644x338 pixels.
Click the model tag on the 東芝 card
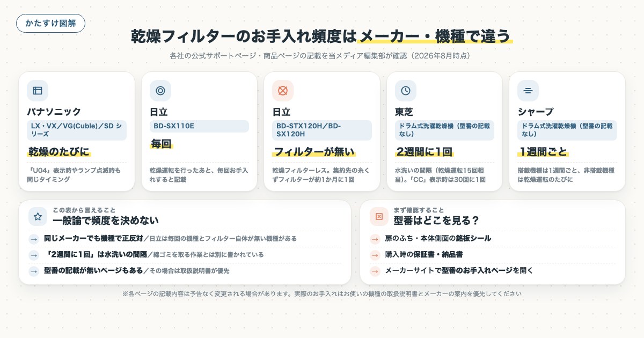(444, 130)
